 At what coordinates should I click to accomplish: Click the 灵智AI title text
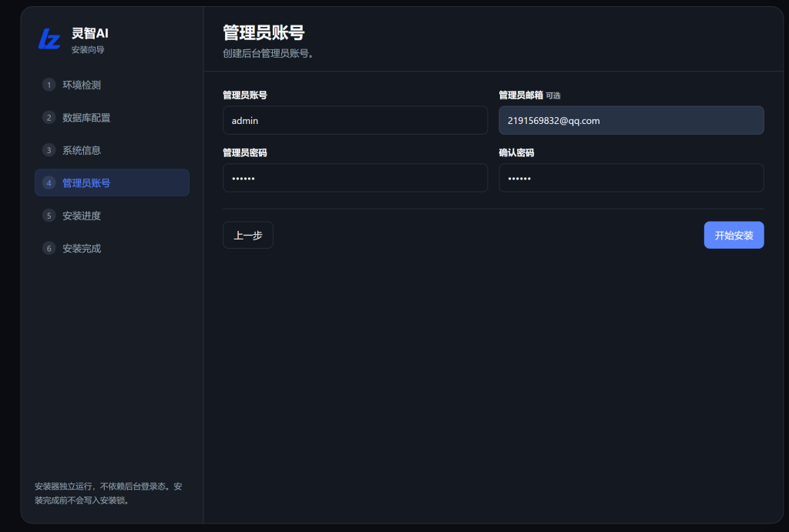tap(90, 33)
